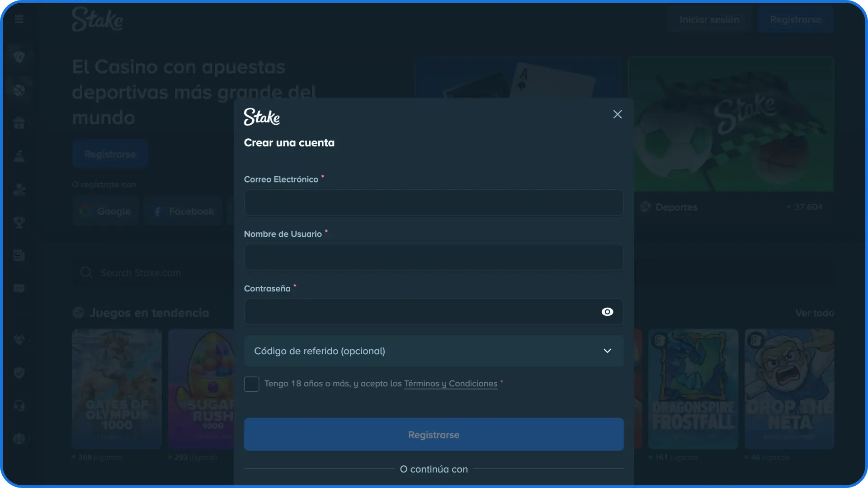Click the Registrarse button in the header

(796, 20)
